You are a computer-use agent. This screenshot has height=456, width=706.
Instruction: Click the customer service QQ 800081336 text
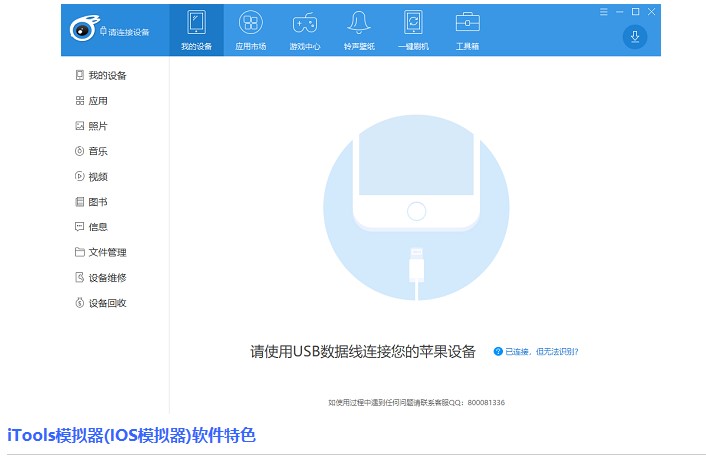416,402
